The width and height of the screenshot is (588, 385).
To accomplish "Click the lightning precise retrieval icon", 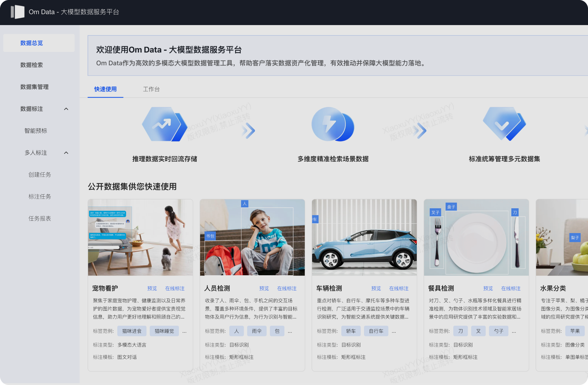I will click(x=332, y=124).
